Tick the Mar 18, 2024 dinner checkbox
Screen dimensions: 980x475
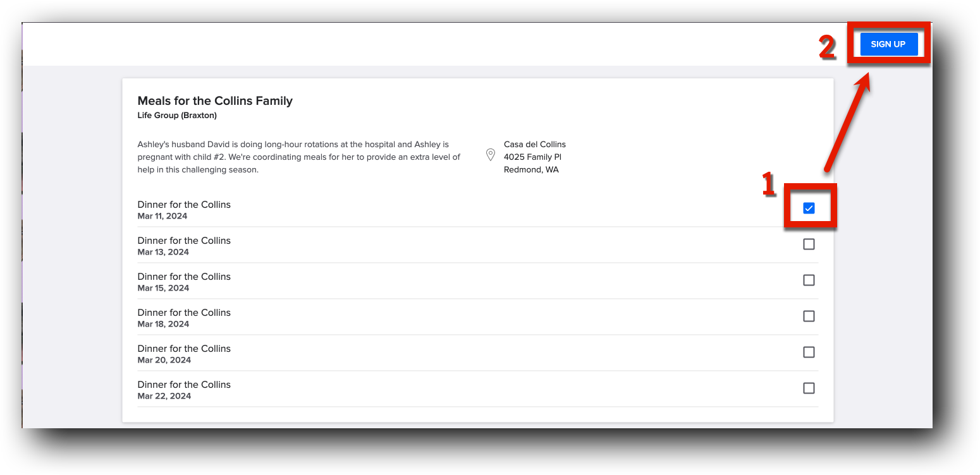tap(809, 316)
